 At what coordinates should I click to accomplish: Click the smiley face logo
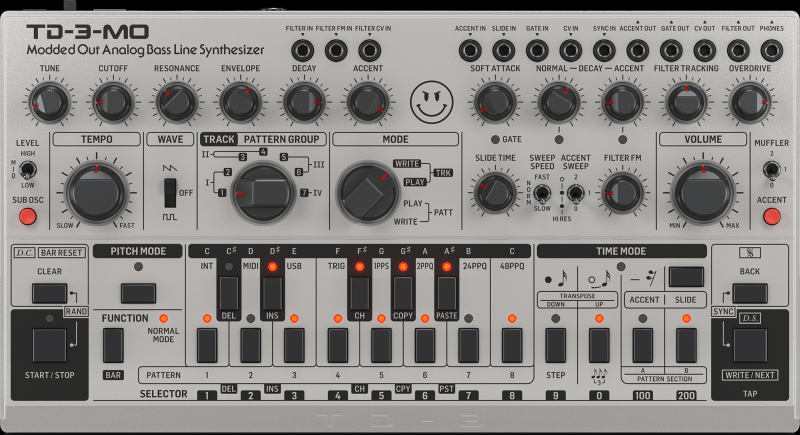(430, 98)
